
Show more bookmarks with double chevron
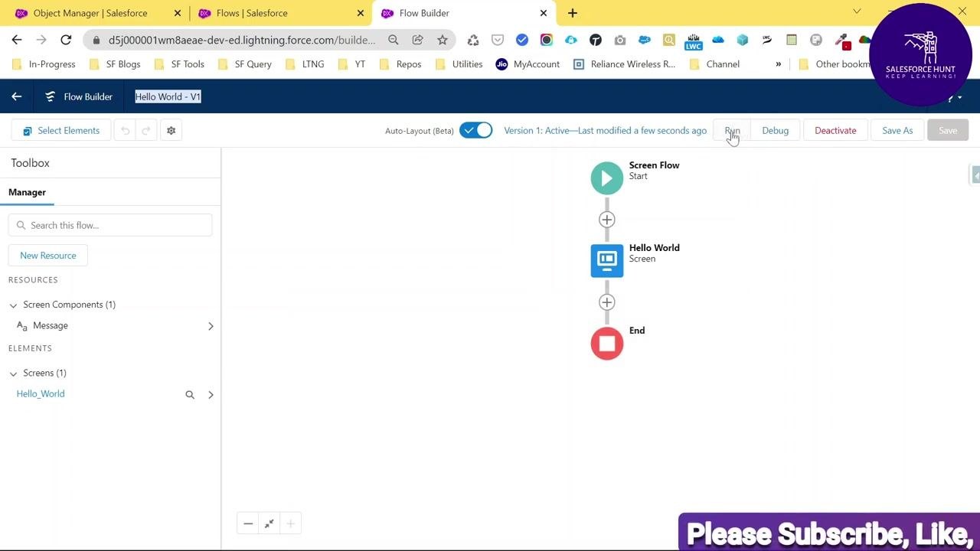[779, 64]
